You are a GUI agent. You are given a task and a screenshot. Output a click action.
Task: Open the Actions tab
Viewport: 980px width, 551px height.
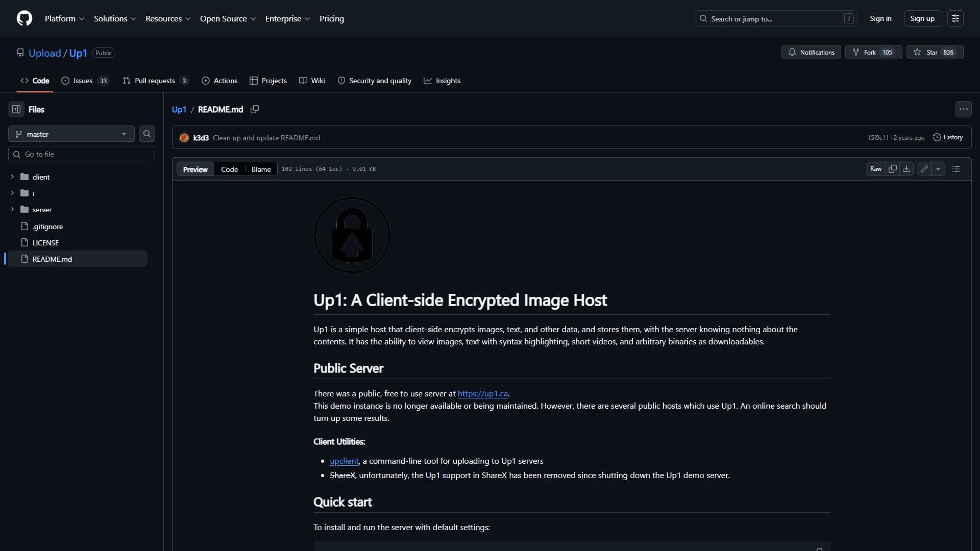click(x=219, y=81)
